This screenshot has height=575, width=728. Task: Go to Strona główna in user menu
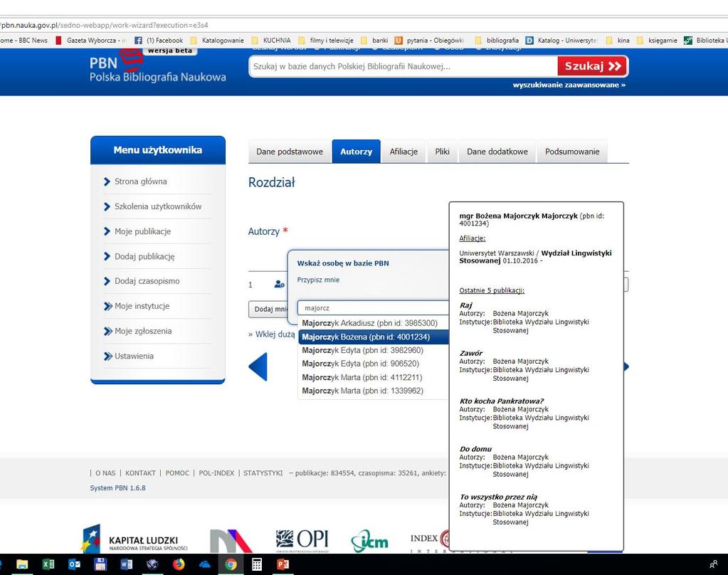(140, 181)
